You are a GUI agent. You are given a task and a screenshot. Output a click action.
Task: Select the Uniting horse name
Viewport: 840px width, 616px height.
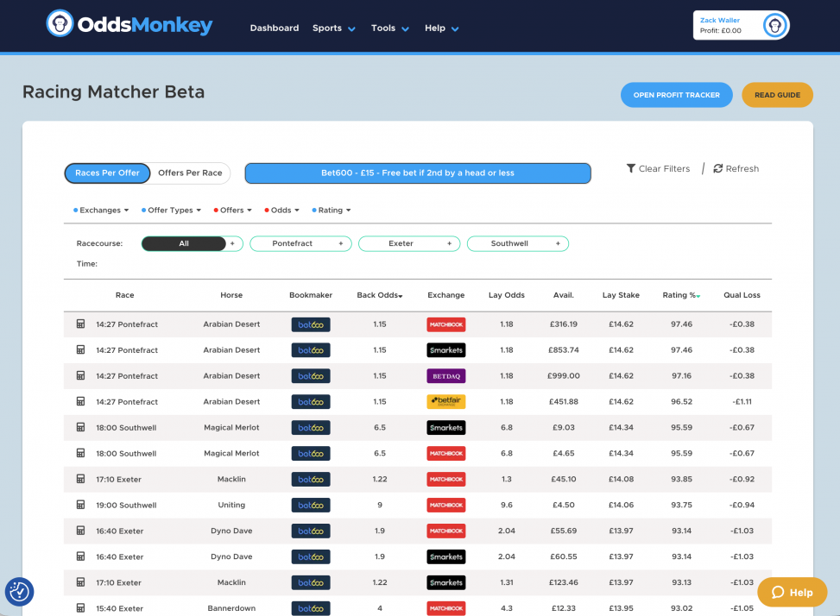(x=231, y=505)
